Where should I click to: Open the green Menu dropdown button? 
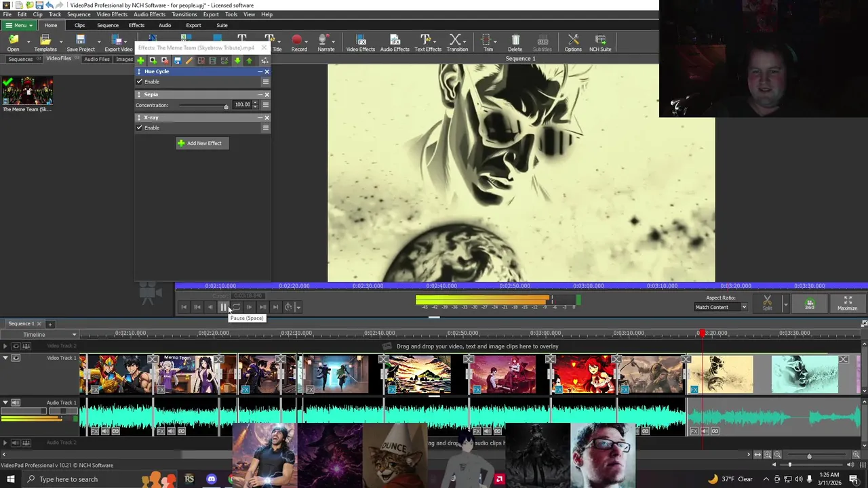[x=19, y=25]
